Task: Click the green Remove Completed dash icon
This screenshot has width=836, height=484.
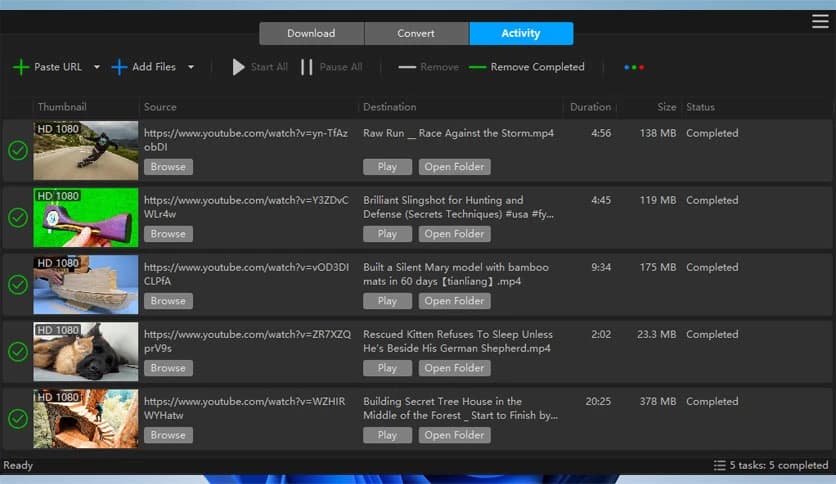Action: click(477, 67)
